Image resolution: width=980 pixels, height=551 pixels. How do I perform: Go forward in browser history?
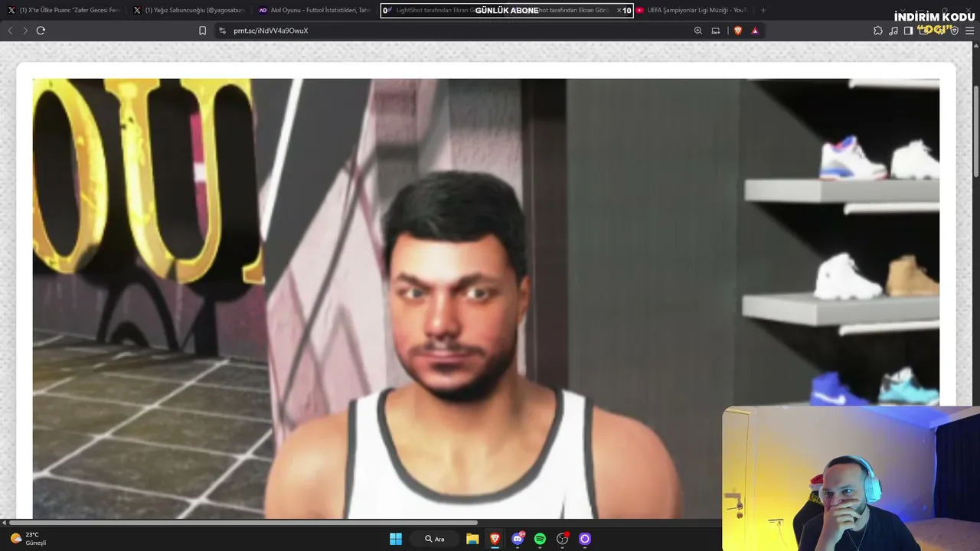(25, 31)
